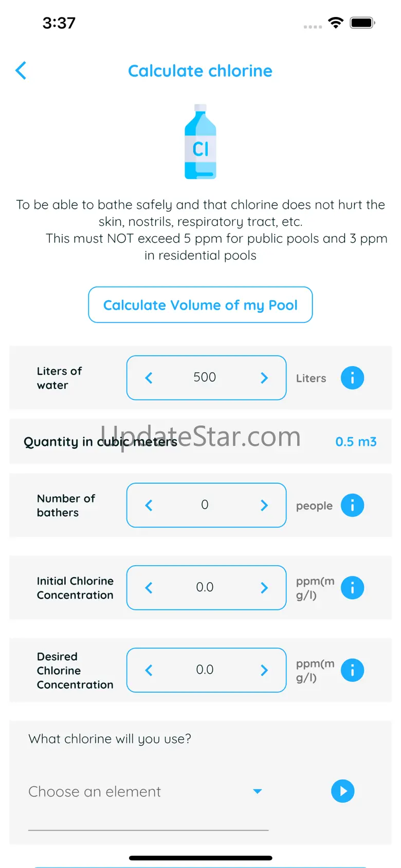The width and height of the screenshot is (401, 868).
Task: Decrease the Number of bathers
Action: pos(149,505)
